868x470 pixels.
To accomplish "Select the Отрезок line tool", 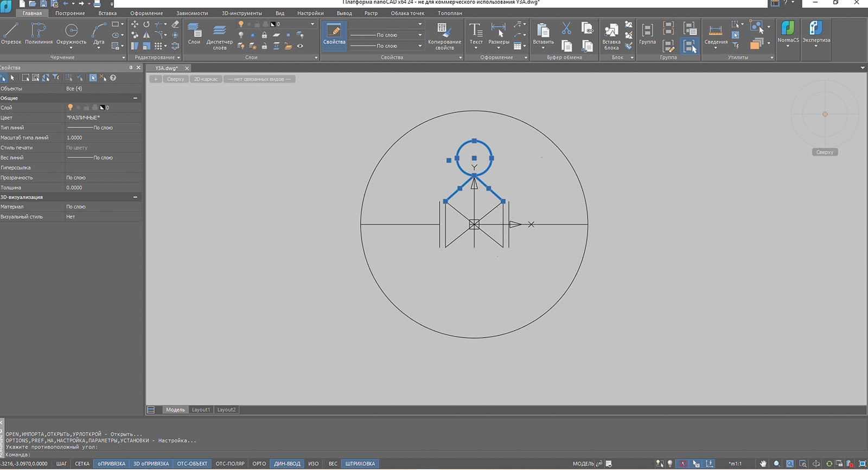I will pyautogui.click(x=11, y=34).
